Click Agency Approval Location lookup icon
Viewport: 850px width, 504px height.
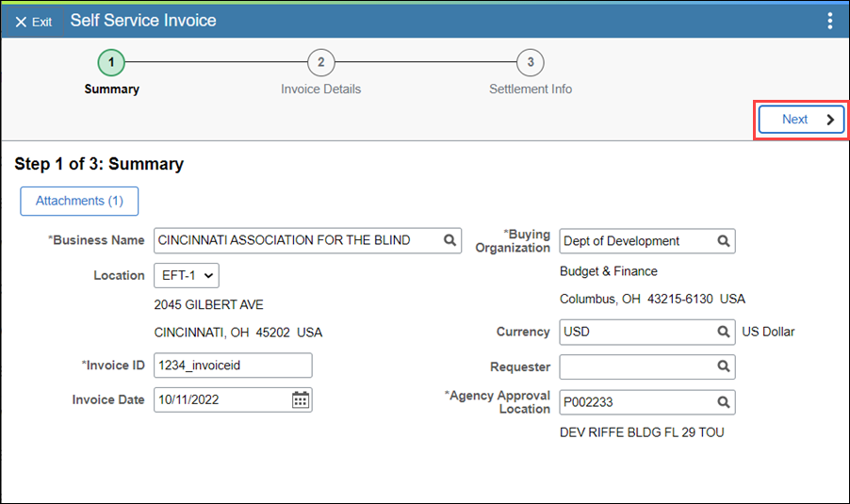(x=723, y=402)
